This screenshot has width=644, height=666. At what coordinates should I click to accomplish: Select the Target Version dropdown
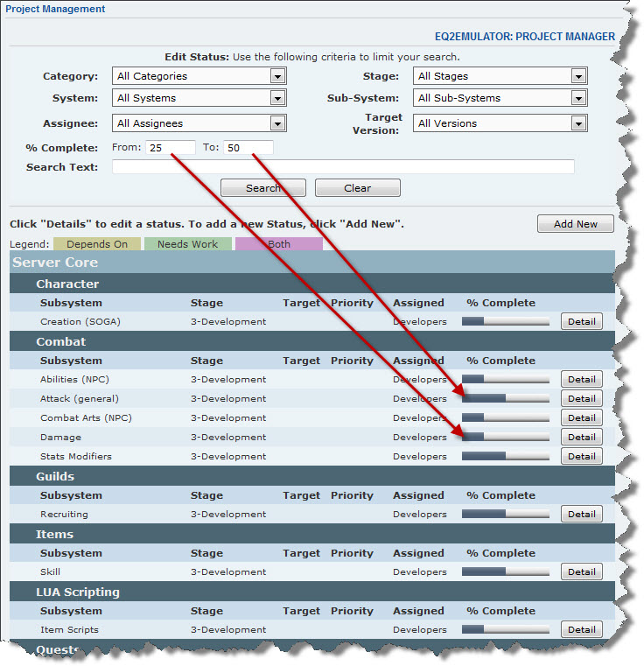point(500,123)
